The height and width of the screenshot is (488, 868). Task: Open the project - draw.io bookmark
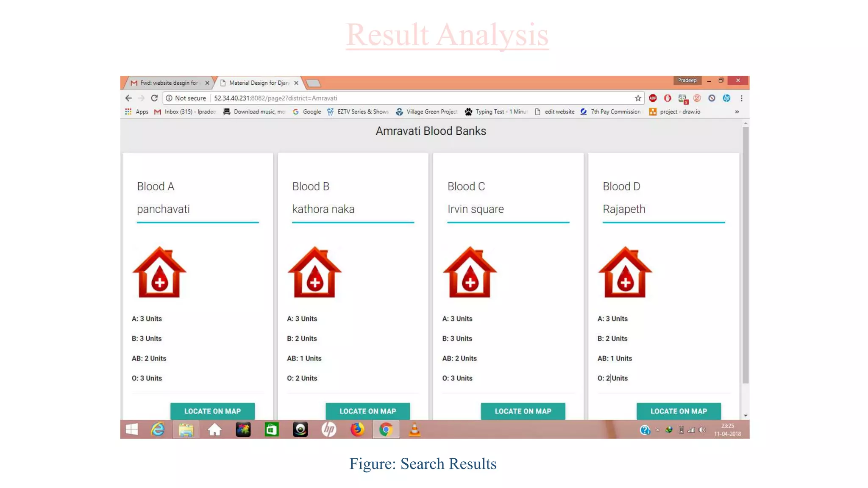coord(675,112)
